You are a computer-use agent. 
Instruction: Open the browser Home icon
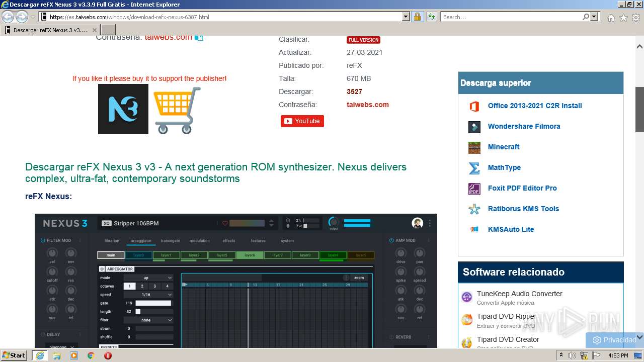(x=611, y=18)
